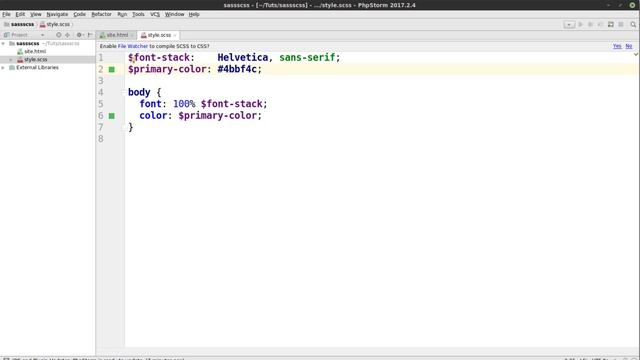
Task: Open the run configuration dropdown in toolbar
Action: pyautogui.click(x=569, y=24)
